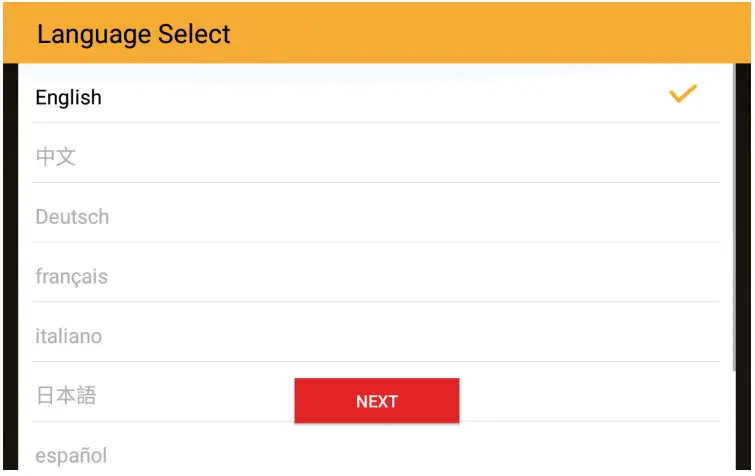Click the dark strip on the left edge

(x=10, y=270)
